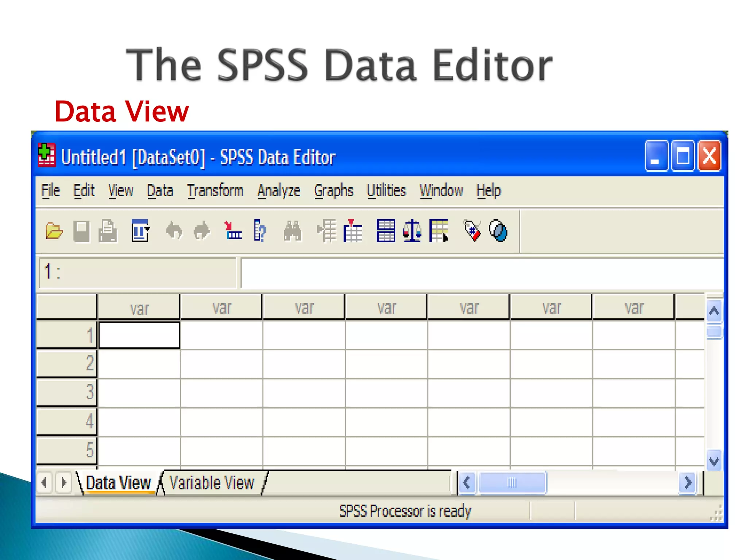Click the Print icon in toolbar

pyautogui.click(x=108, y=231)
